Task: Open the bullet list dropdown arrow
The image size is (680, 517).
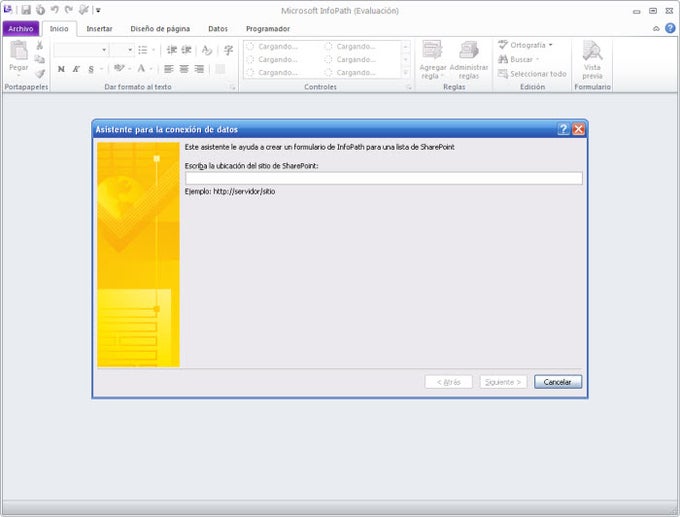Action: 153,50
